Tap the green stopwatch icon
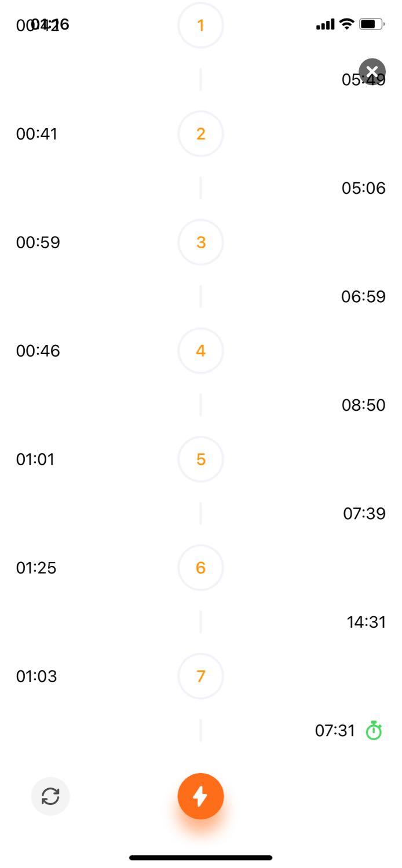The image size is (402, 868). (x=374, y=731)
